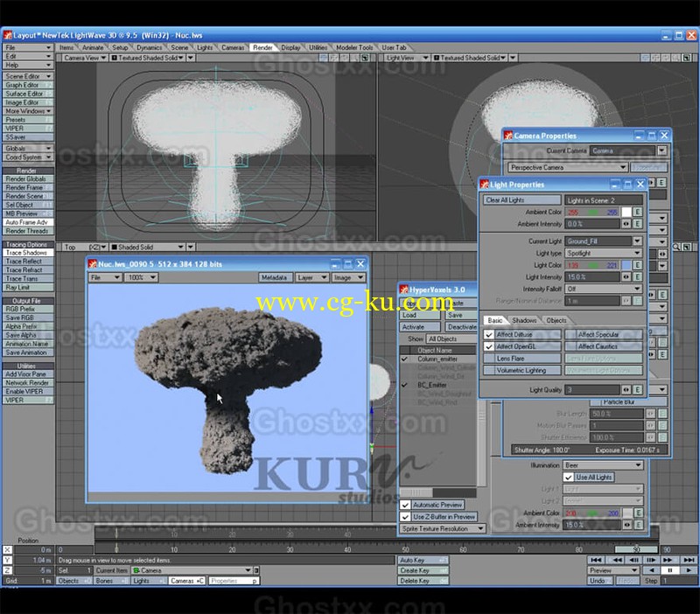The height and width of the screenshot is (614, 700).
Task: Jump to first frame in playback controls
Action: (596, 560)
